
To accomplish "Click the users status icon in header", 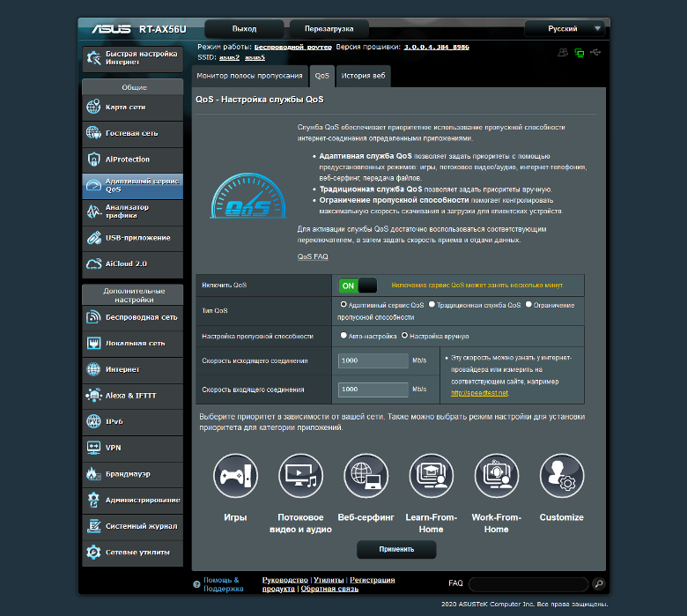I will (563, 53).
